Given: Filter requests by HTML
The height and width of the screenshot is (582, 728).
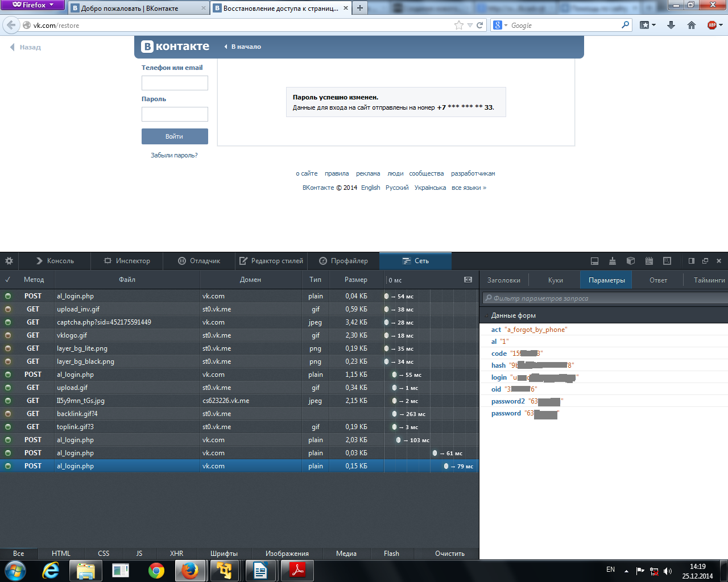Looking at the screenshot, I should coord(61,553).
